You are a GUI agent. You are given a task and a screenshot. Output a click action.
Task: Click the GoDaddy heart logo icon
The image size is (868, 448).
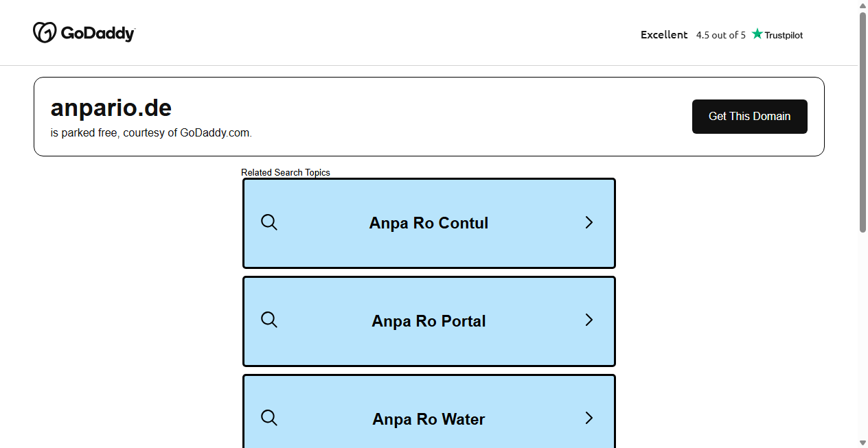tap(45, 32)
